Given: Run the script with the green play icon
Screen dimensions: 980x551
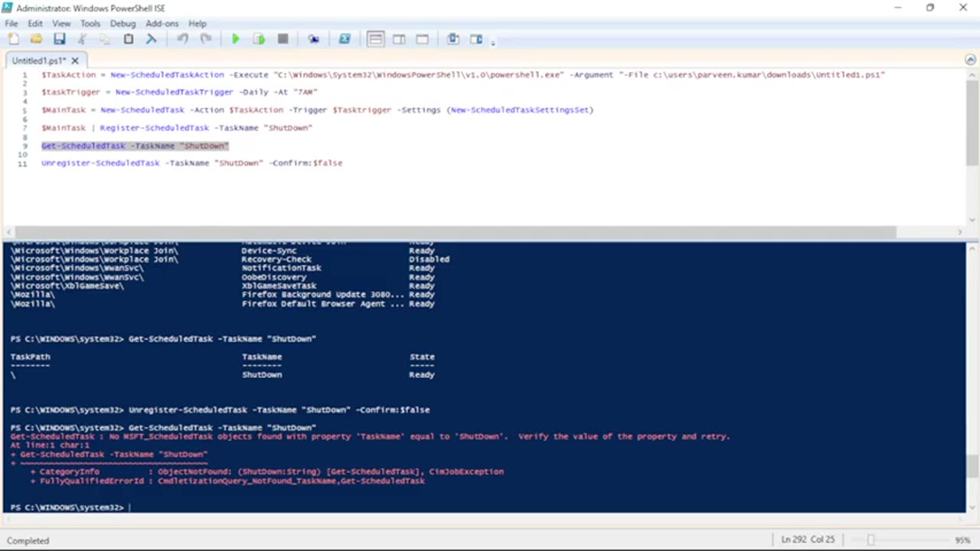Looking at the screenshot, I should 236,39.
